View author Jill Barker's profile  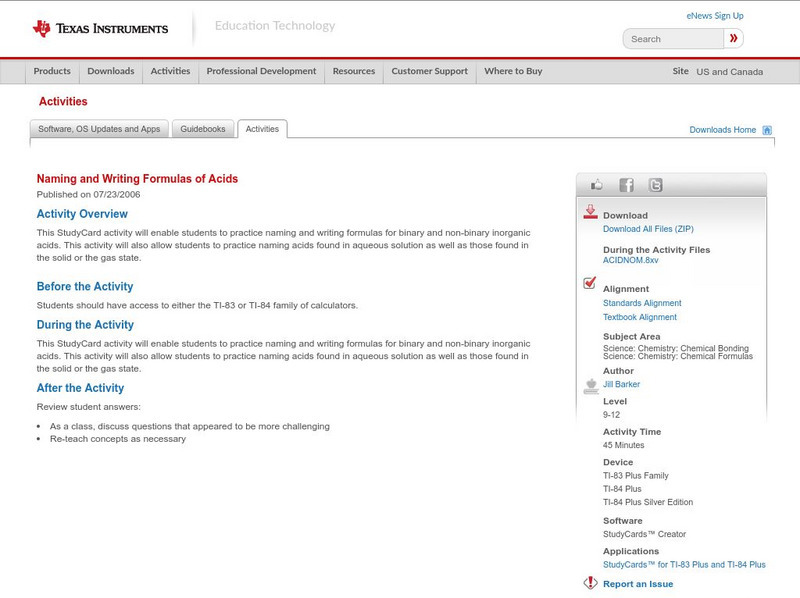click(621, 384)
